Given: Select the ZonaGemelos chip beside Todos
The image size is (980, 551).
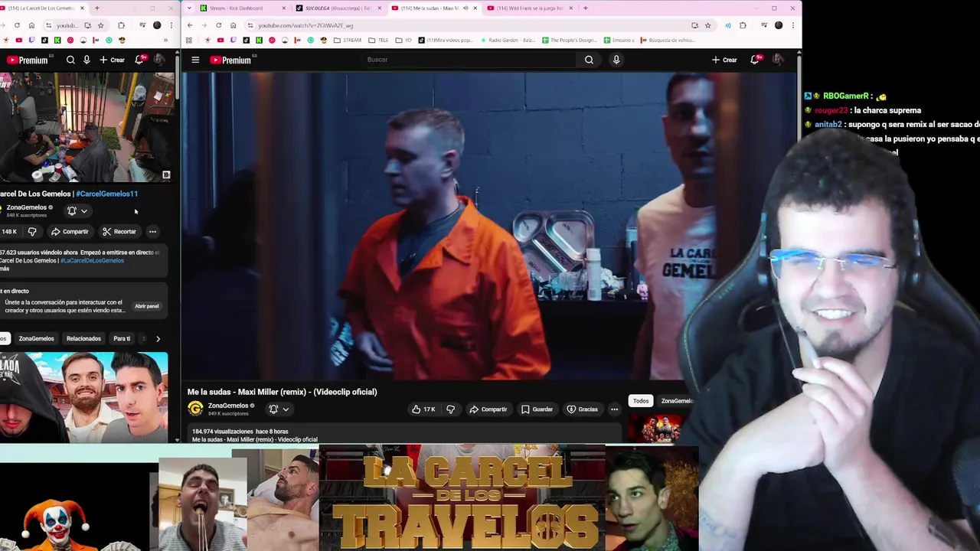Looking at the screenshot, I should (x=677, y=401).
